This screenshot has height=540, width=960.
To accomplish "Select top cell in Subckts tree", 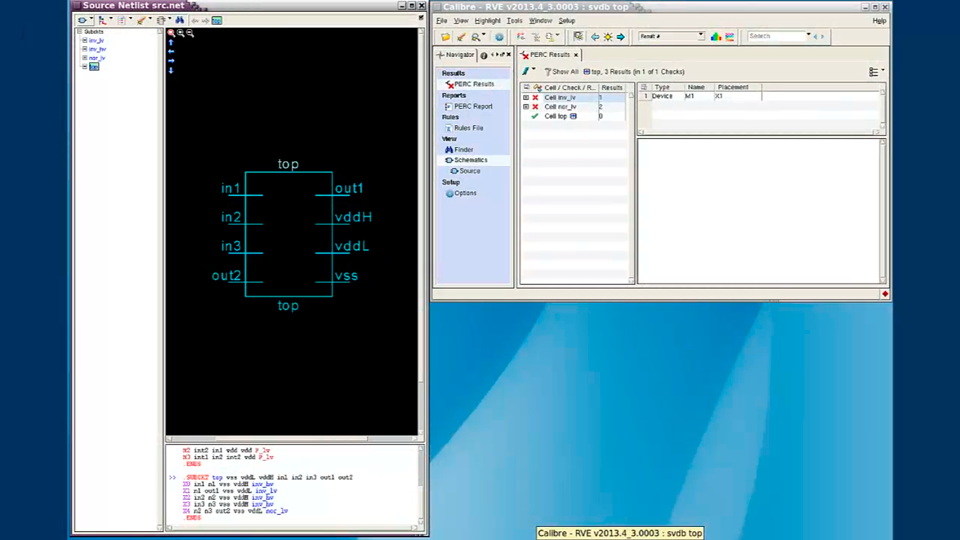I will coord(94,66).
